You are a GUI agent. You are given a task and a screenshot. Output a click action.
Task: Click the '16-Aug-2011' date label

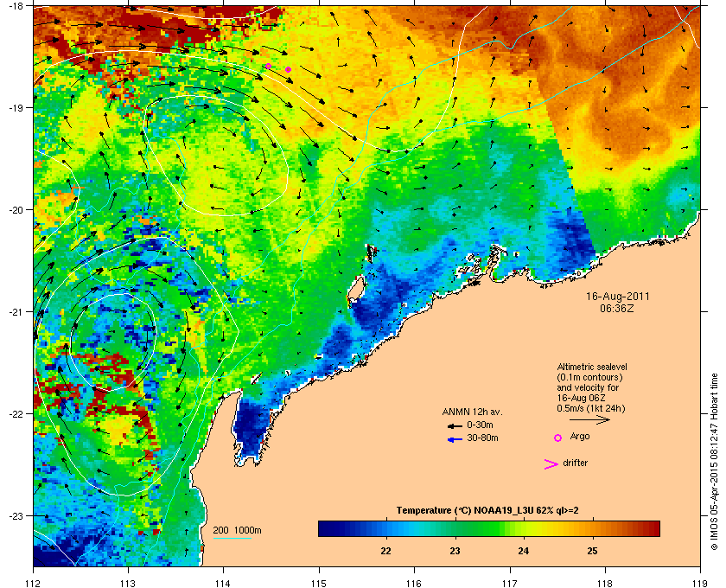point(617,296)
